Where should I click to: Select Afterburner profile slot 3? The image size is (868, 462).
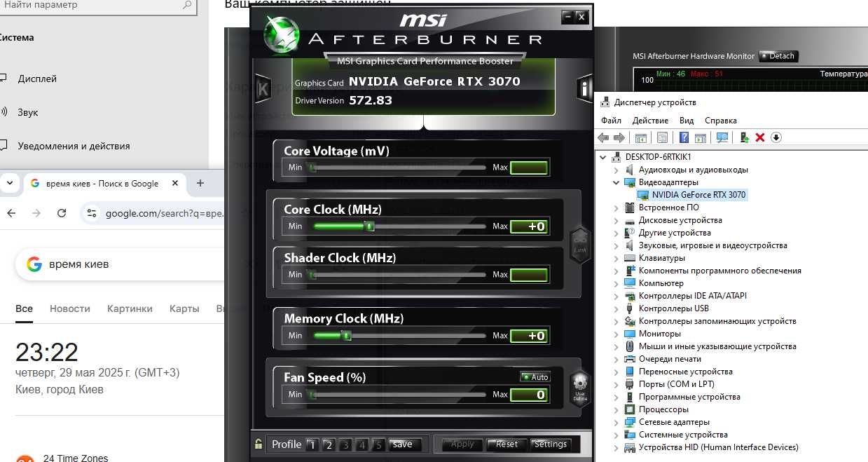click(345, 444)
